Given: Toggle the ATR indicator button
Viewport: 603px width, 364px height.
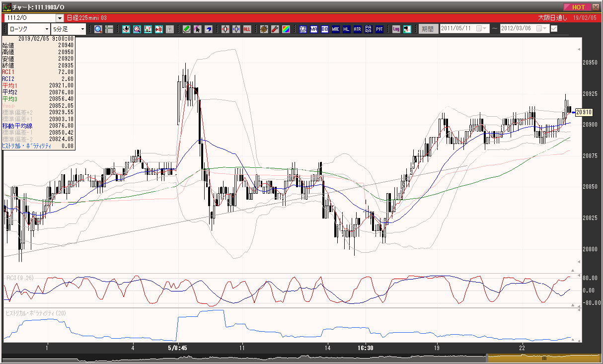Looking at the screenshot, I should point(357,29).
